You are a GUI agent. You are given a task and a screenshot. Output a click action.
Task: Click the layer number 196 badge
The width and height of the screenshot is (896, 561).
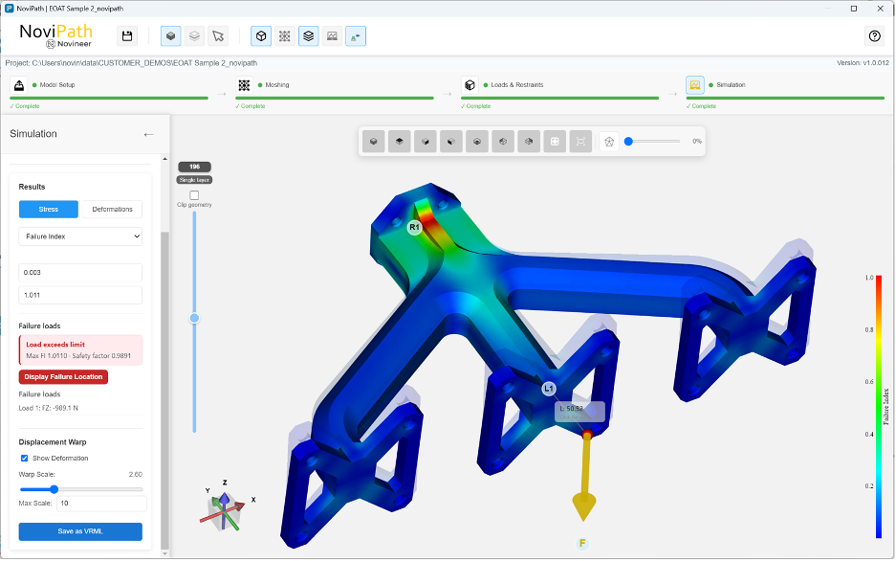(194, 167)
